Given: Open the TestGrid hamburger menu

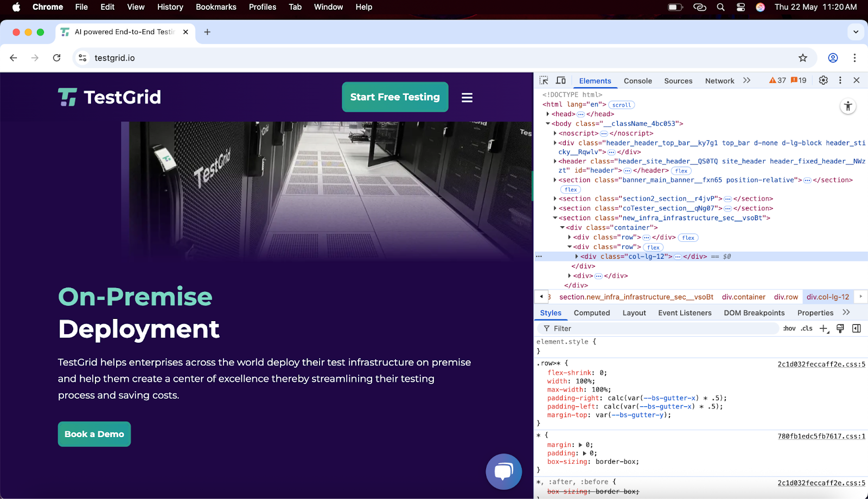Looking at the screenshot, I should click(467, 98).
